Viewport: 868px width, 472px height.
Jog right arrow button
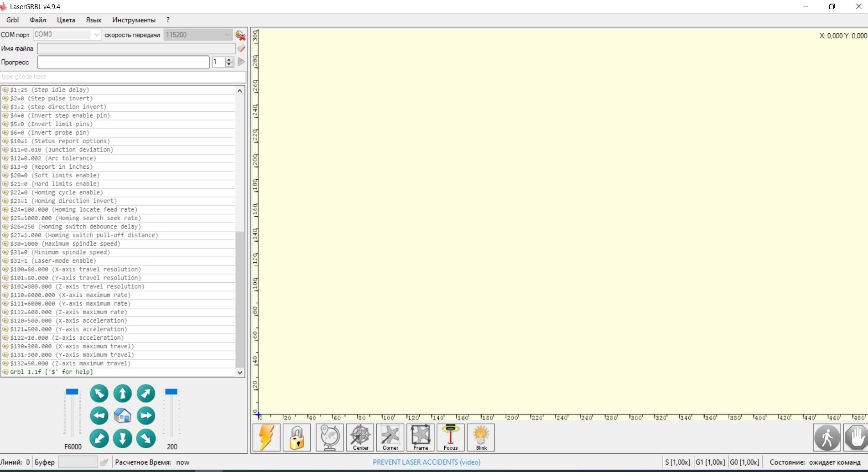pos(146,416)
